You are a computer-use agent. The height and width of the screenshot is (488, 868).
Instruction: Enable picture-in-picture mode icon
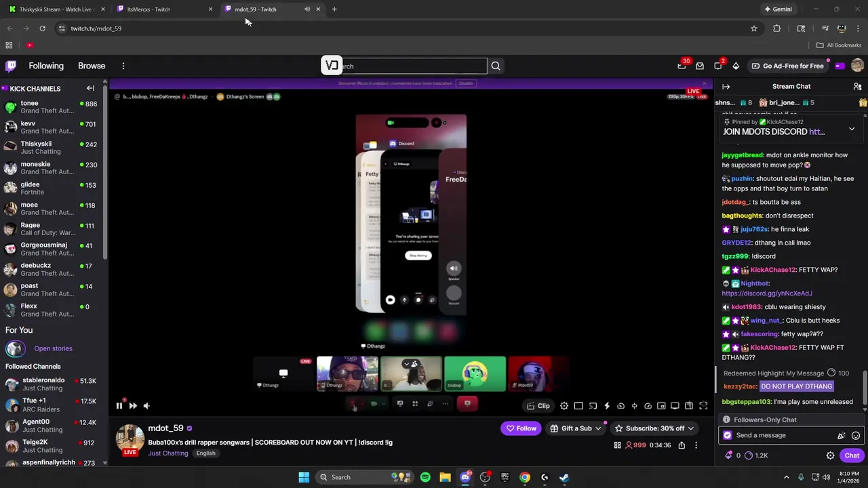click(661, 405)
